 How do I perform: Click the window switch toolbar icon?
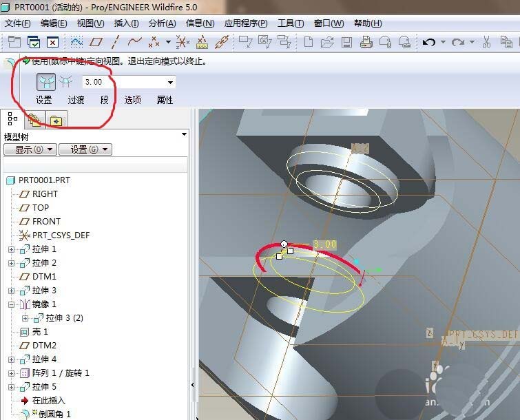[14, 42]
